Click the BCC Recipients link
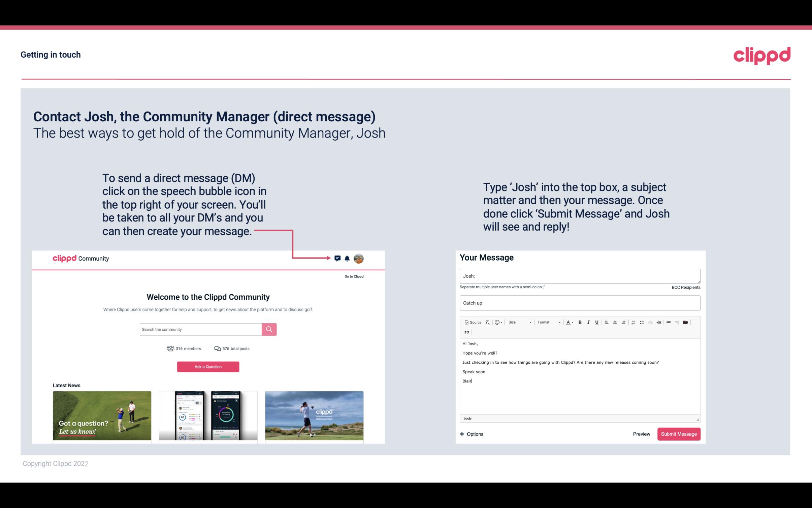 pyautogui.click(x=685, y=287)
